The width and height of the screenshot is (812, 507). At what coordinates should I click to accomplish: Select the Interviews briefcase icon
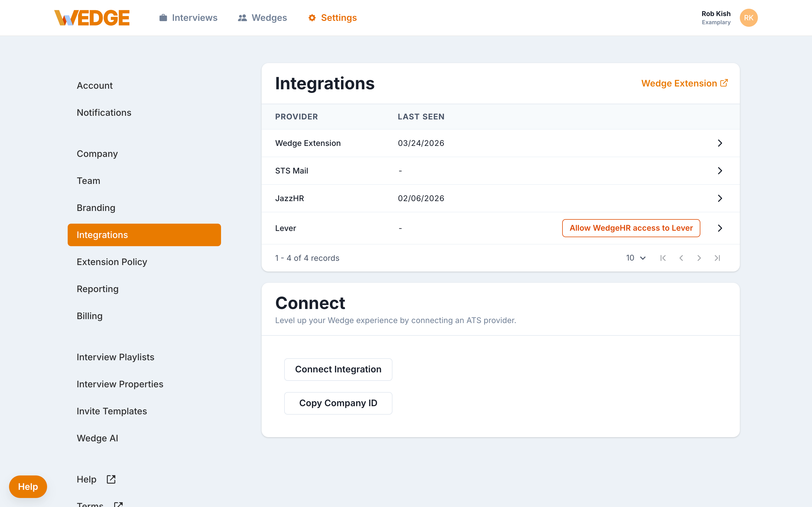tap(163, 18)
